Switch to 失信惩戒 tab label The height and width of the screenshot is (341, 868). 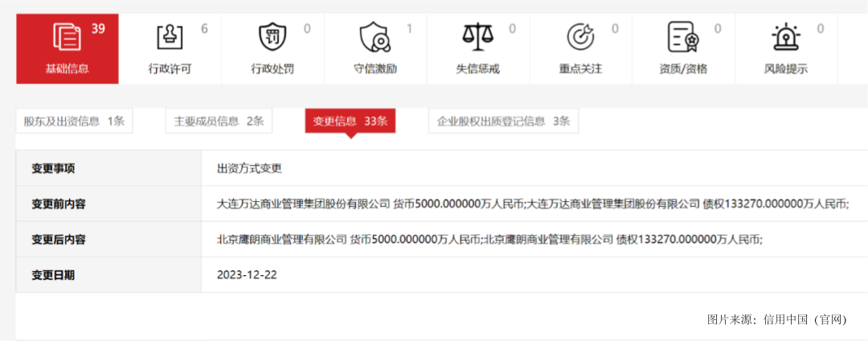tap(477, 70)
